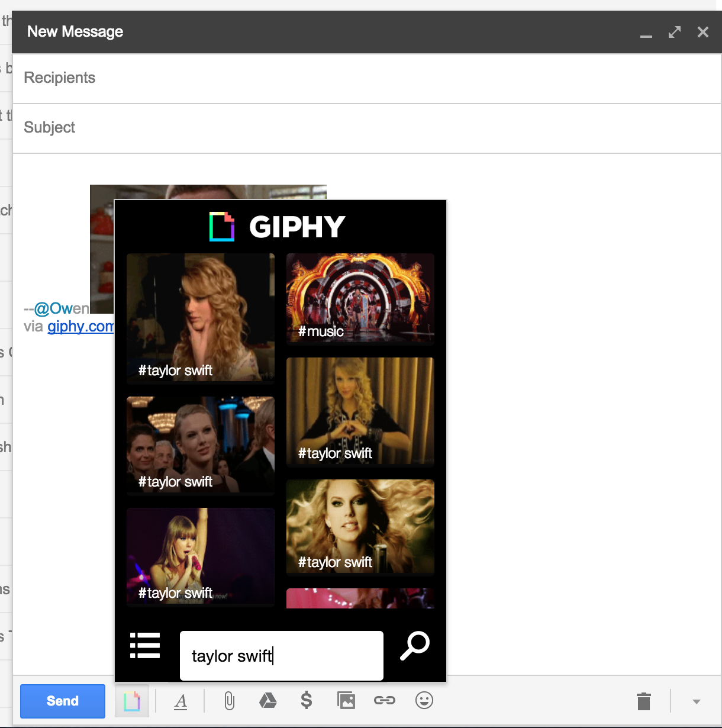Select the #music stage performance GIF
This screenshot has height=728, width=722.
(360, 298)
